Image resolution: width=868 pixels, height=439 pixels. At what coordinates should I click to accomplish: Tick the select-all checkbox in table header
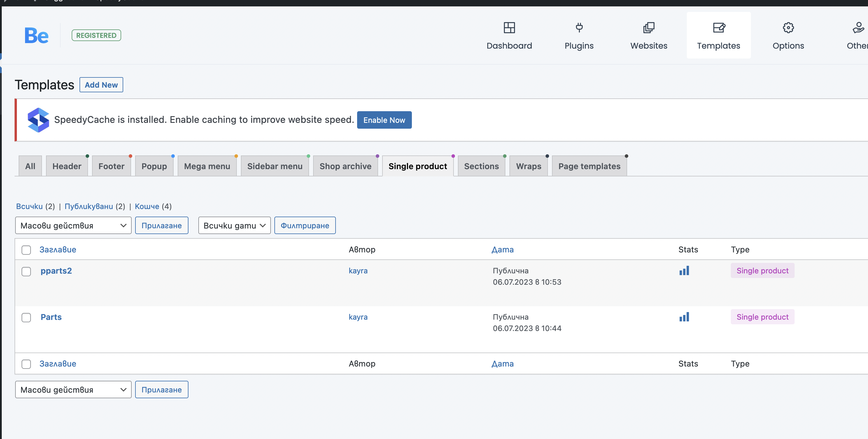pyautogui.click(x=26, y=250)
